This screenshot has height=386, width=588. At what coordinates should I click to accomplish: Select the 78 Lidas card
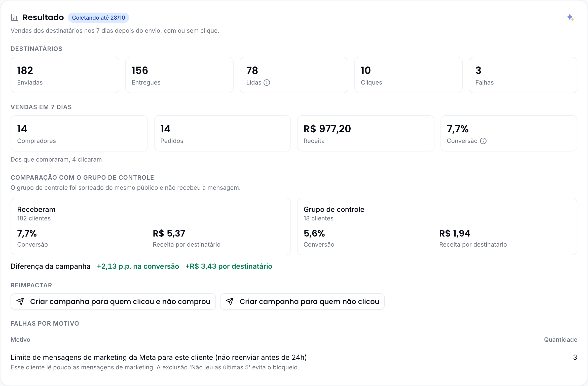pos(294,75)
